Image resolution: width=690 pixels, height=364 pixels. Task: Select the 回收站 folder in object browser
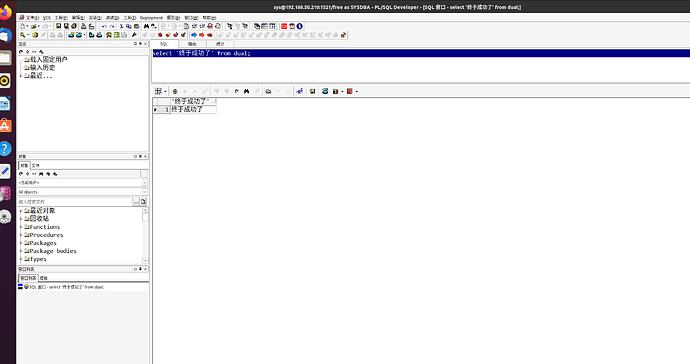pyautogui.click(x=39, y=219)
